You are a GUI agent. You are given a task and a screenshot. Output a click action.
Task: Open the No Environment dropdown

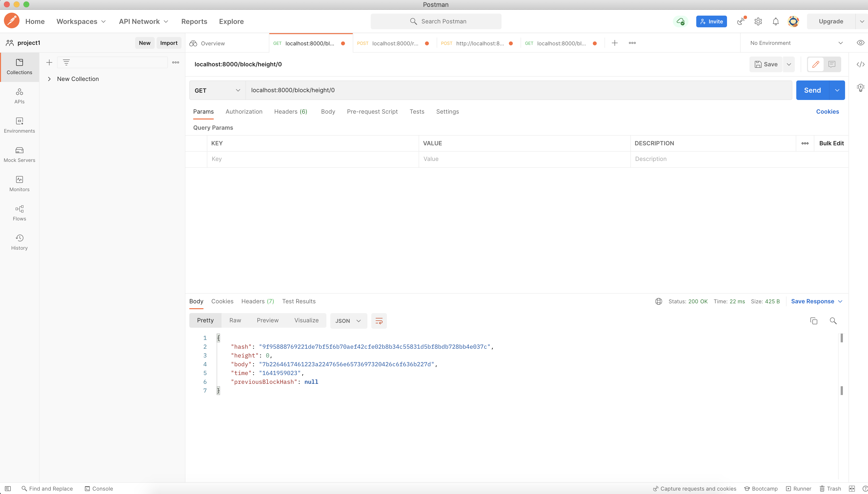point(796,43)
